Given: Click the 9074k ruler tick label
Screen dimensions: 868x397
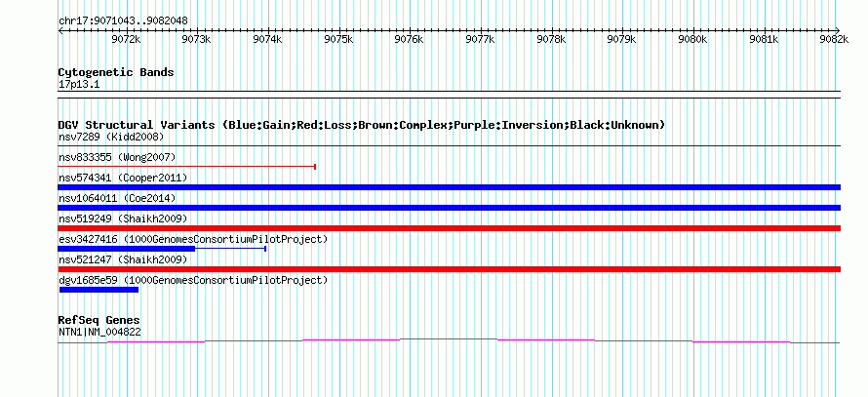Looking at the screenshot, I should coord(268,39).
